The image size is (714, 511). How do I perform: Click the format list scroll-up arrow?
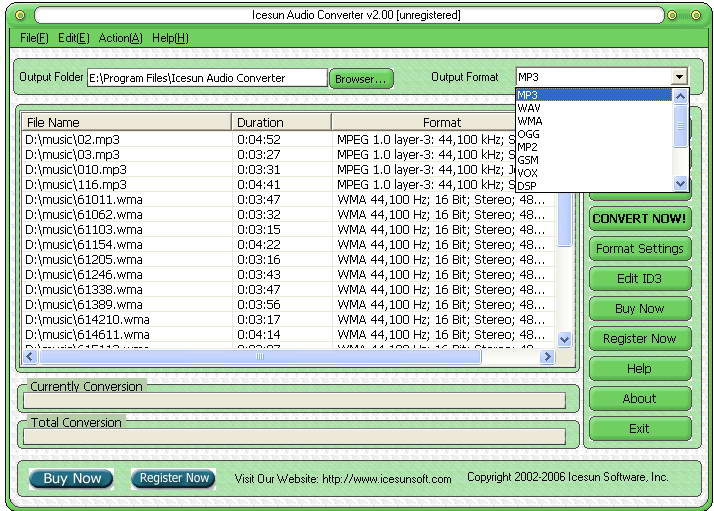click(680, 96)
